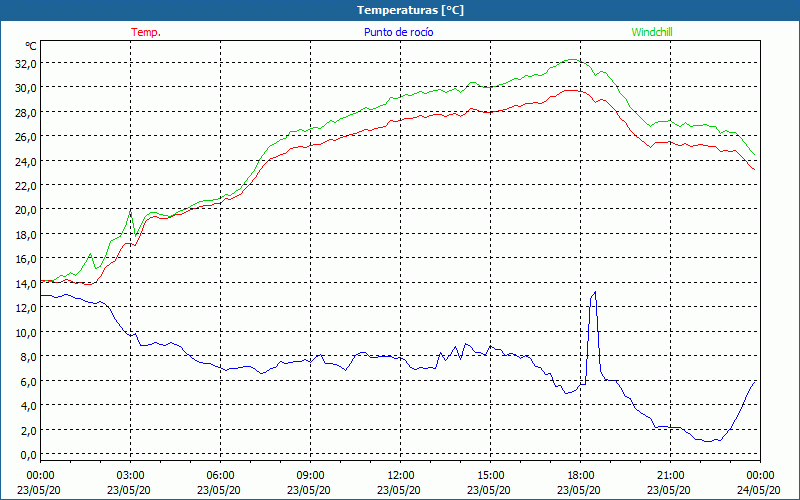
Task: Click the 22,0 y-axis value
Action: (x=26, y=186)
